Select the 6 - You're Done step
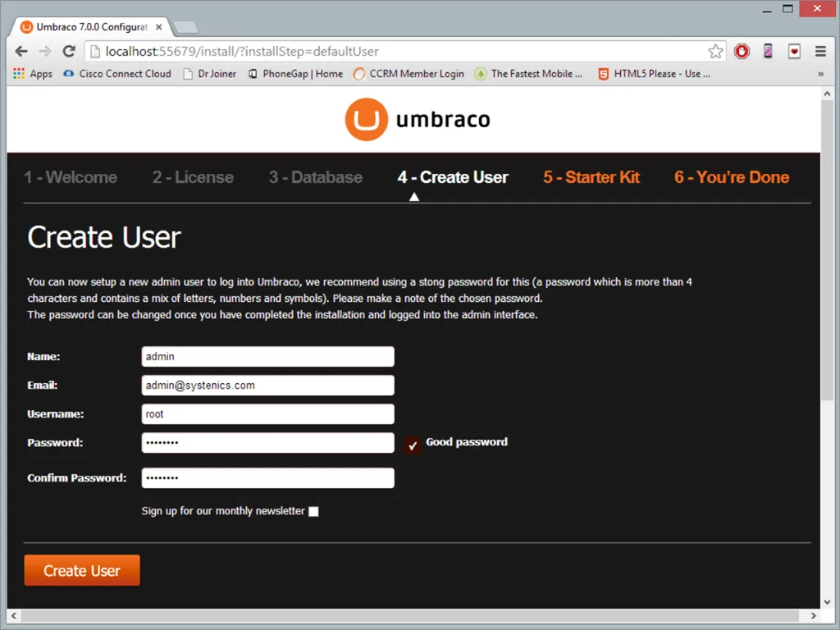Image resolution: width=840 pixels, height=630 pixels. click(731, 177)
